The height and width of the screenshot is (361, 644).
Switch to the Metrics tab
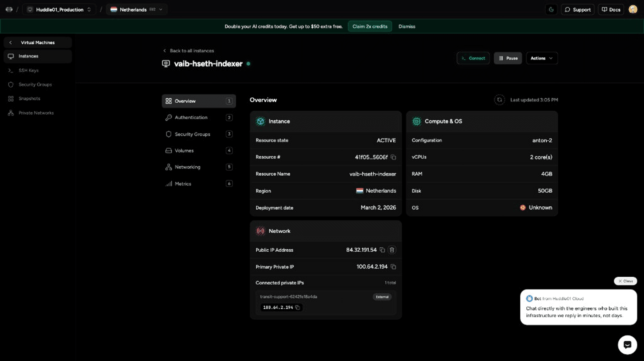tap(199, 184)
